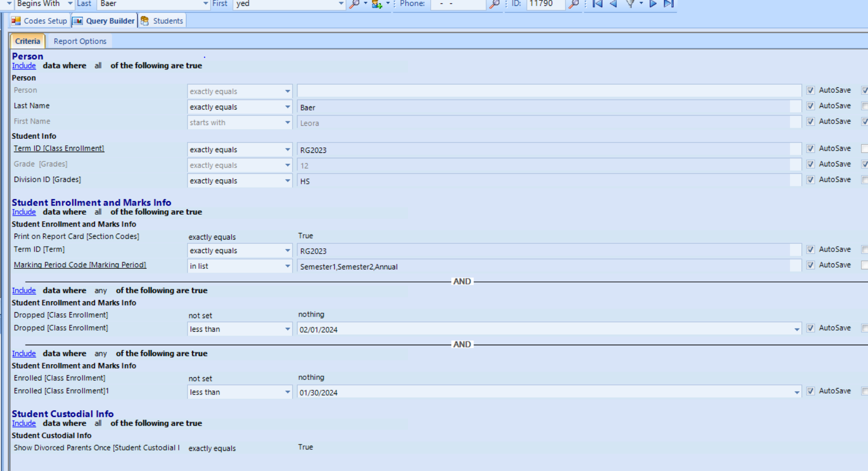Open dropdown arrow beside add person icon
This screenshot has height=471, width=868.
pos(388,4)
